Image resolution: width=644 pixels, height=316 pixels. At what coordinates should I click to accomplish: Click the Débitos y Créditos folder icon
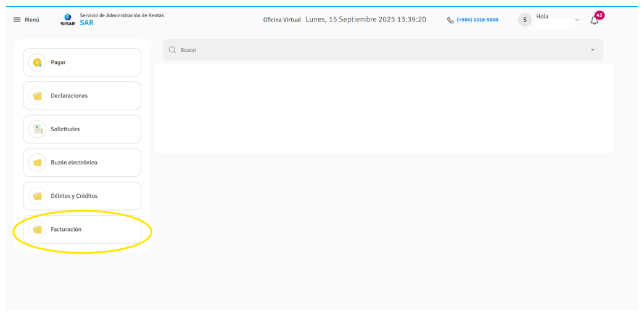point(37,196)
